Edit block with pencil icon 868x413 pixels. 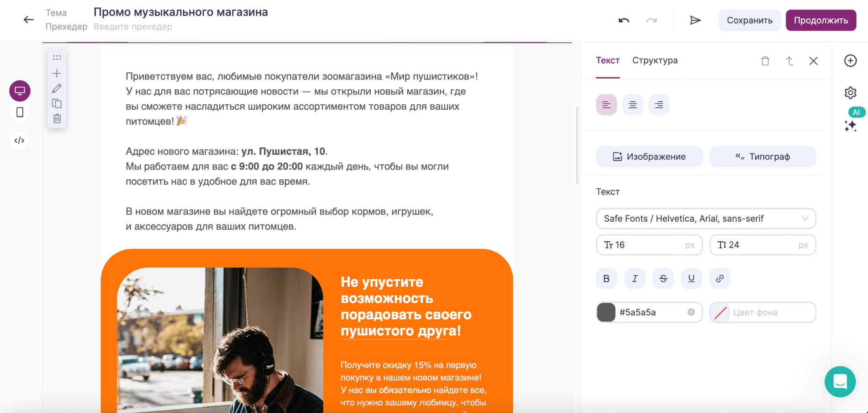point(57,88)
